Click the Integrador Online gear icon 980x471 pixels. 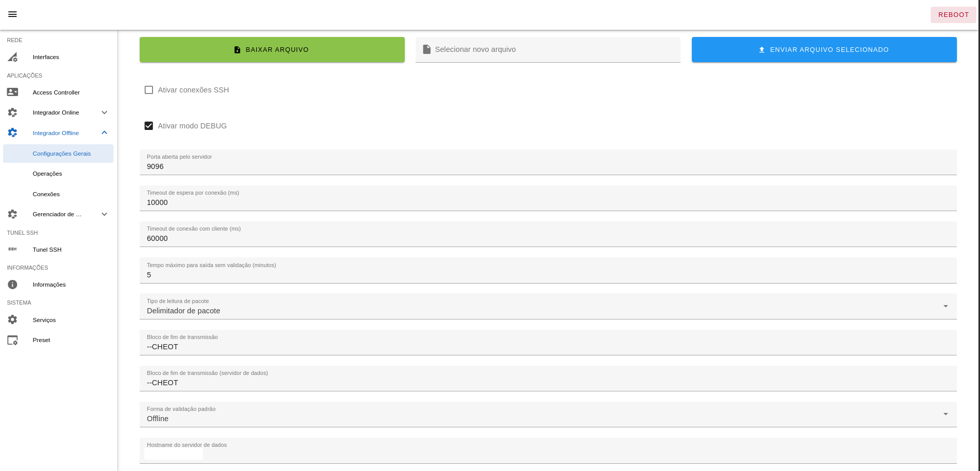(x=12, y=112)
